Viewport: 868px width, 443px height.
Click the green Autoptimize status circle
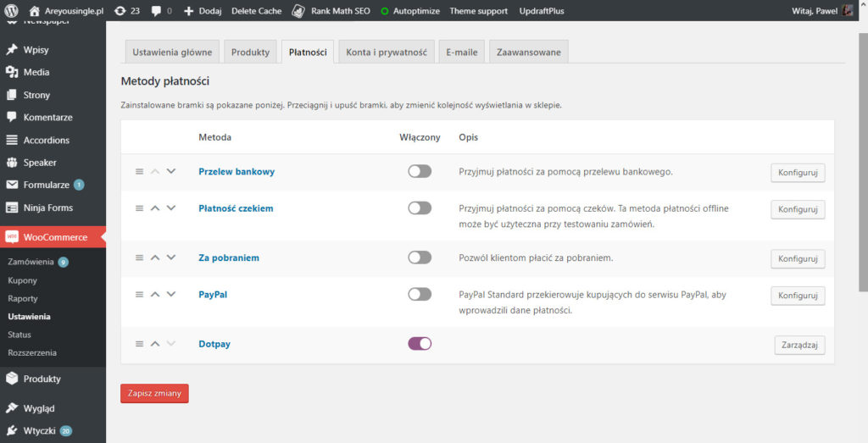tap(385, 11)
